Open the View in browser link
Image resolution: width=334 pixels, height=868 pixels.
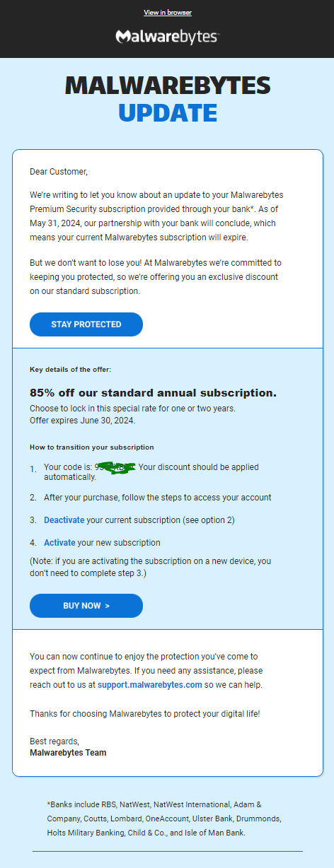click(x=168, y=13)
